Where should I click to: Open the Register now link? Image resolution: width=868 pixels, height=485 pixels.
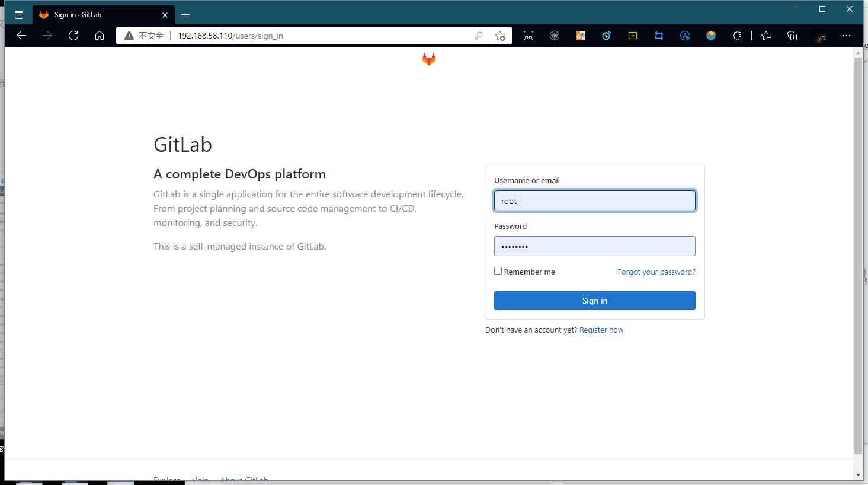tap(601, 330)
